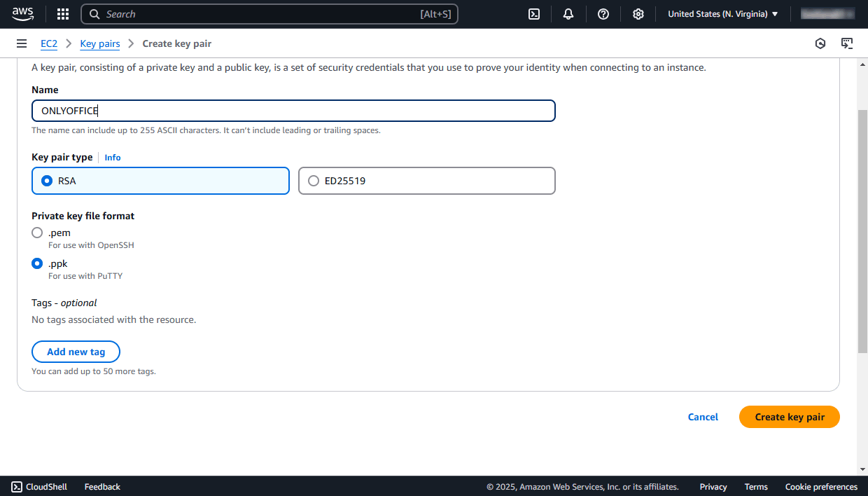868x496 pixels.
Task: Open CloudShell from the bottom status bar
Action: coord(38,486)
